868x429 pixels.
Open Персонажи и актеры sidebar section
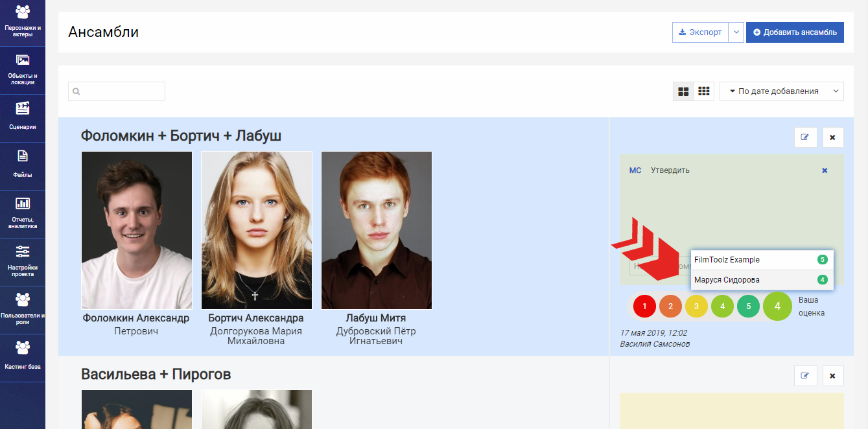pyautogui.click(x=23, y=23)
